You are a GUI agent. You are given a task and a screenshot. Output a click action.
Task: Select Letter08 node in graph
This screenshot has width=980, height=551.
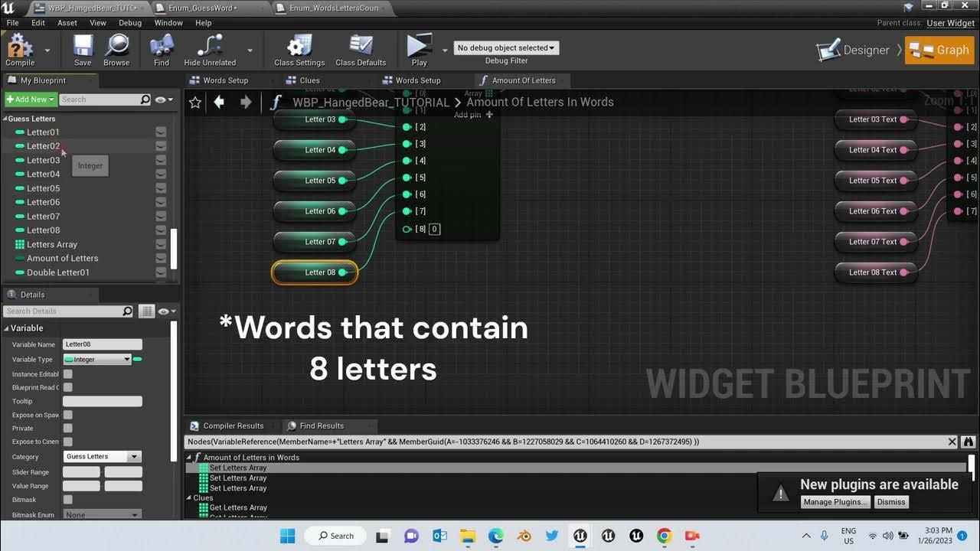[x=315, y=272]
